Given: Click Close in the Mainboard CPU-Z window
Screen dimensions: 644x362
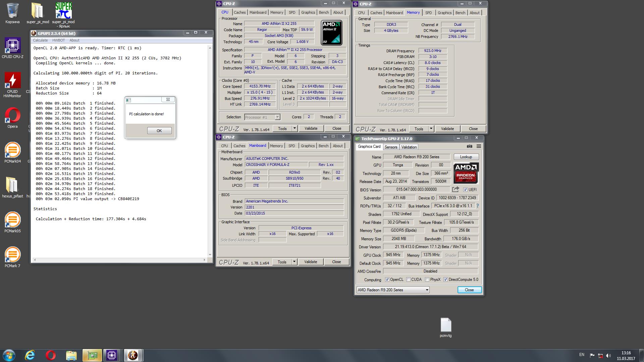Looking at the screenshot, I should click(336, 262).
